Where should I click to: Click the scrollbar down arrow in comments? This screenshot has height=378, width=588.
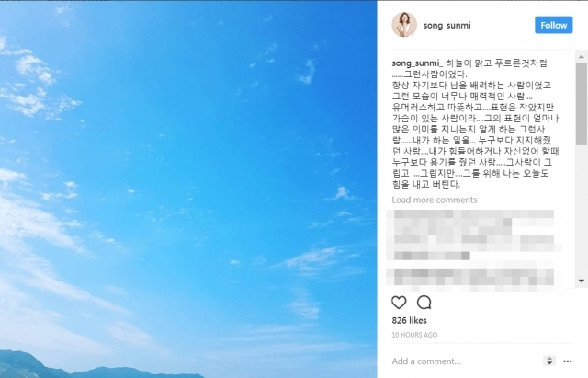point(582,281)
